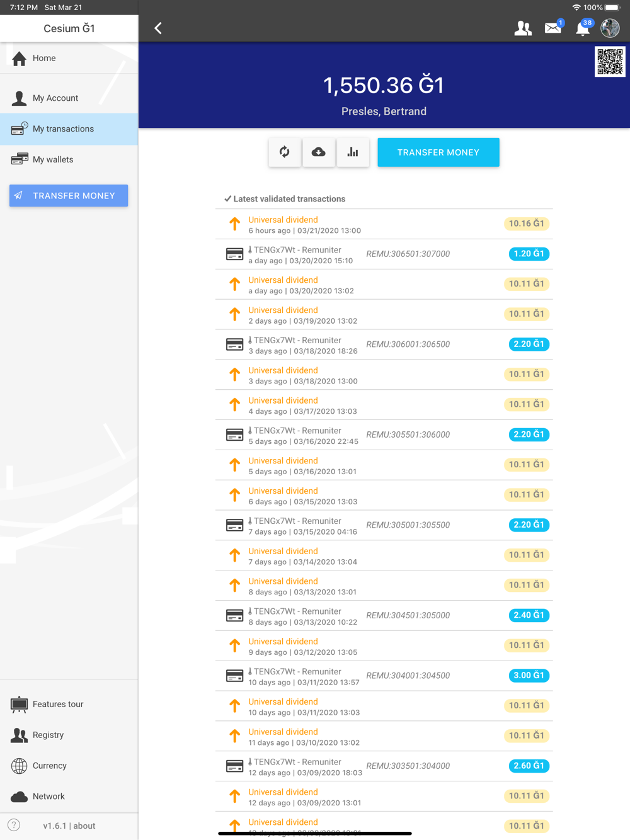The image size is (630, 840).
Task: Click the Currency globe icon
Action: pyautogui.click(x=20, y=766)
